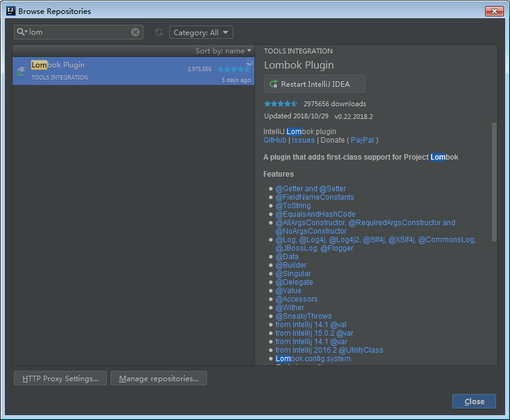Viewport: 510px width, 420px height.
Task: Click the @FieldNameConstants link
Action: point(315,197)
